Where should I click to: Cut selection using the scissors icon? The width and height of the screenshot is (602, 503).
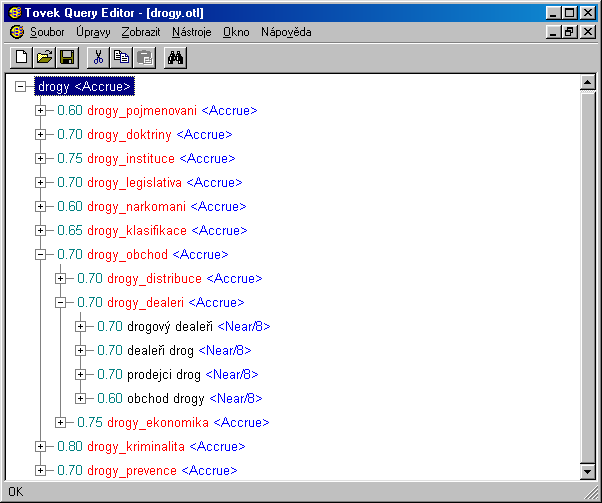click(98, 58)
